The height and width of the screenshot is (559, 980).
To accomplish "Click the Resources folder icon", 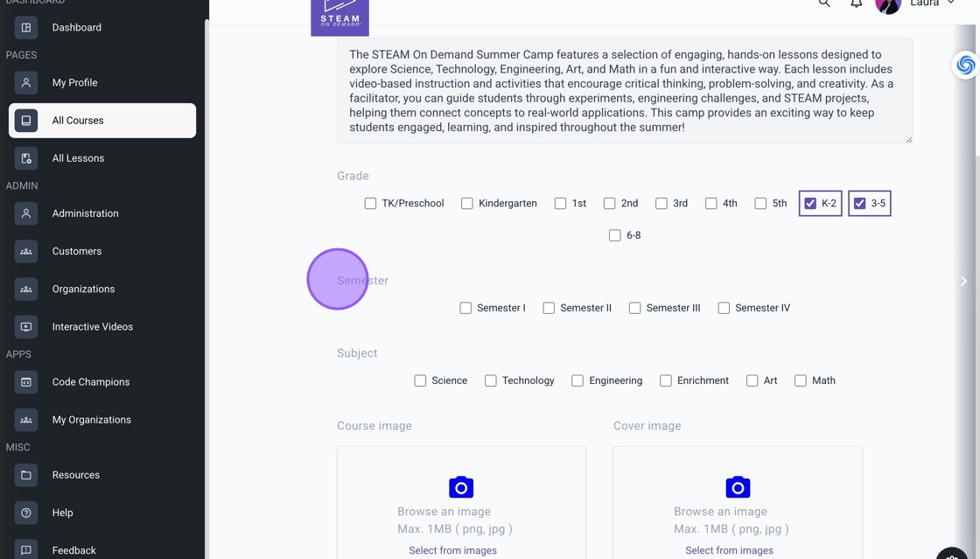I will [26, 475].
